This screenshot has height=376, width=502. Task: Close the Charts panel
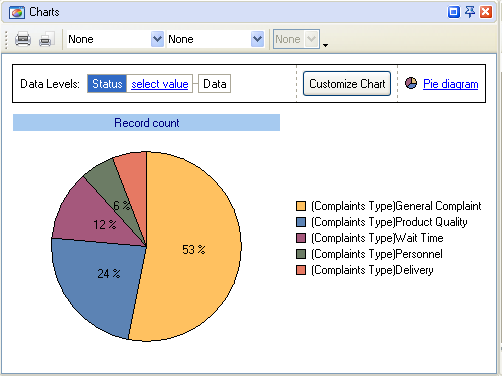(x=486, y=12)
